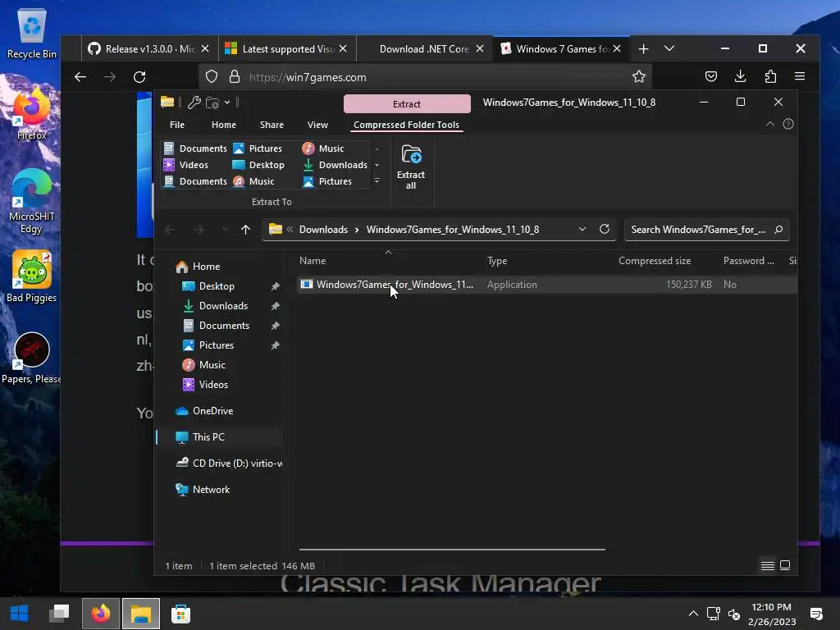Click Downloads in the address breadcrumb
The image size is (840, 630).
click(323, 230)
